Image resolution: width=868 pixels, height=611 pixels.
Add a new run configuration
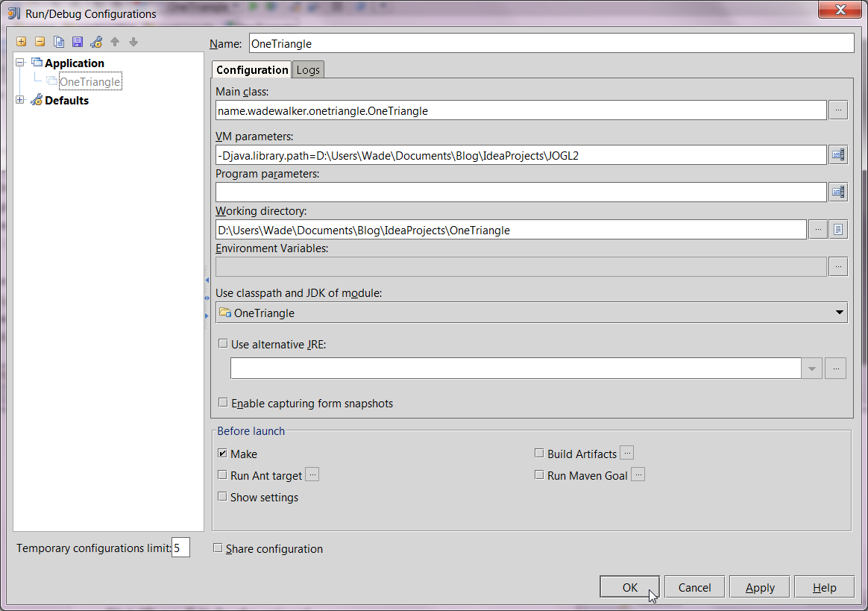21,42
